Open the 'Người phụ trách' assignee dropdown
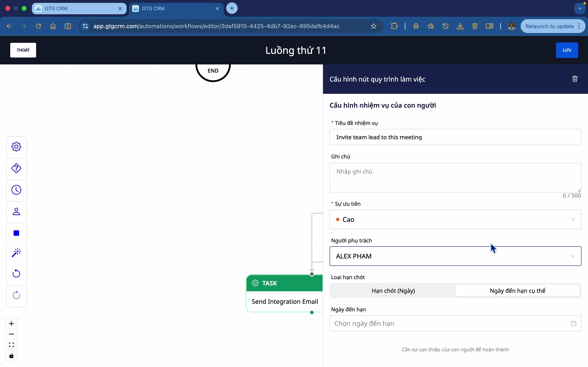 coord(455,256)
